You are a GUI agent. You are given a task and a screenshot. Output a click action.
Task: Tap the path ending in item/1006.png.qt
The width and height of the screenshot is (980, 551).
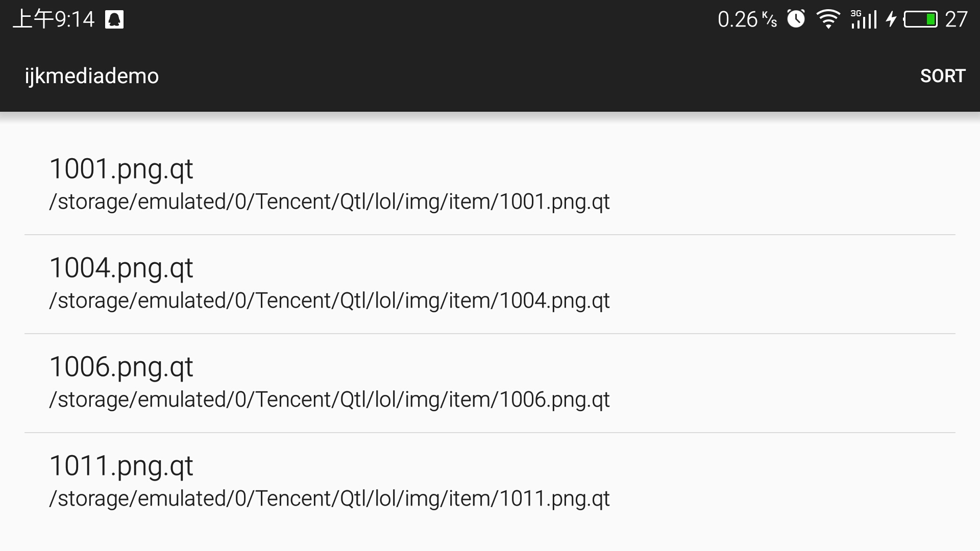[329, 400]
